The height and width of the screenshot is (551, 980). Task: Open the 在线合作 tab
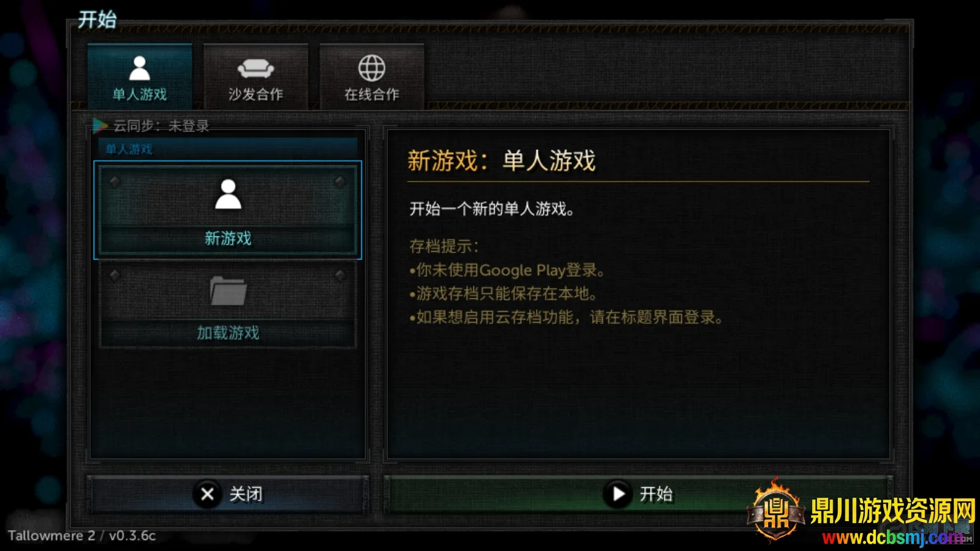click(372, 77)
